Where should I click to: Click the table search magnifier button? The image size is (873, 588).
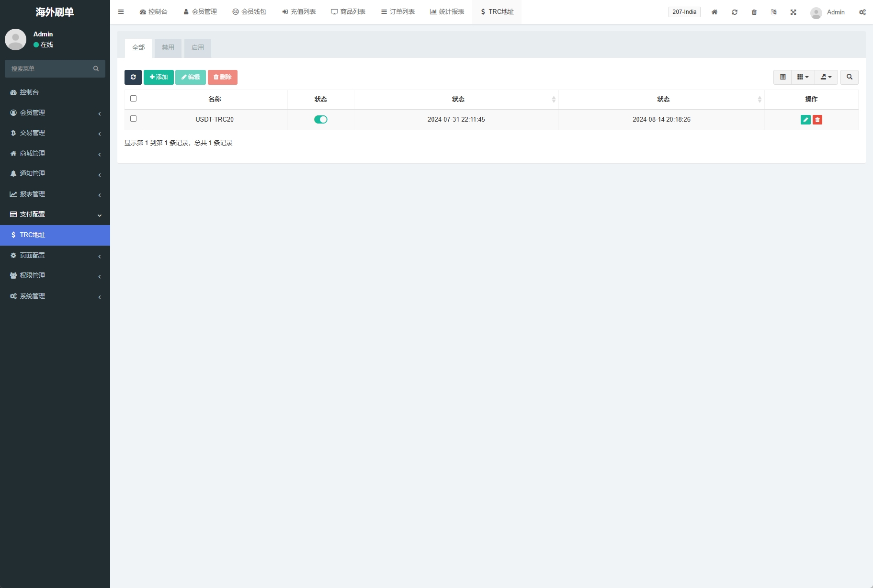[x=849, y=77]
